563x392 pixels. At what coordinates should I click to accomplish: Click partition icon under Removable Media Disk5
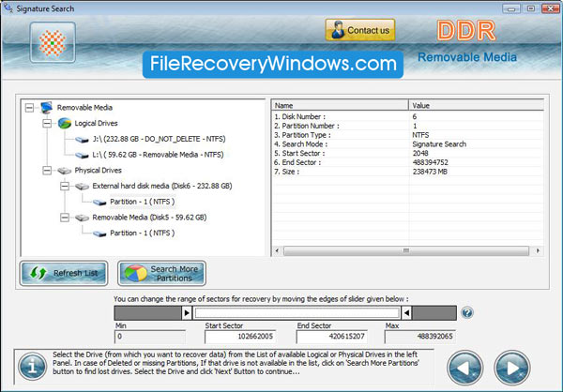[99, 234]
